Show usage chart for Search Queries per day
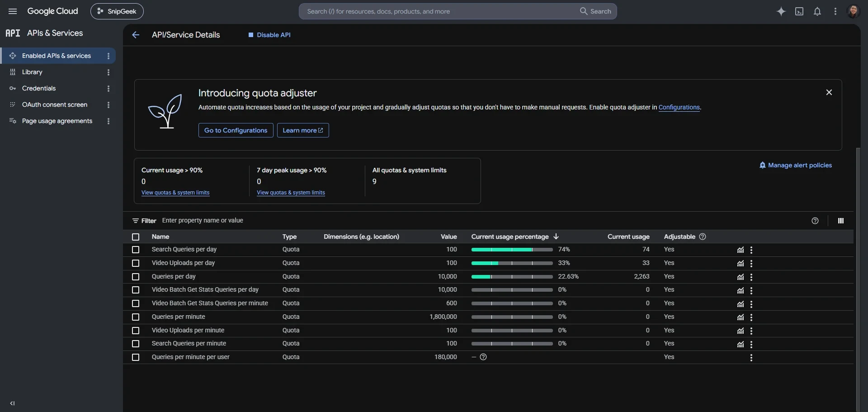Image resolution: width=868 pixels, height=412 pixels. (741, 250)
